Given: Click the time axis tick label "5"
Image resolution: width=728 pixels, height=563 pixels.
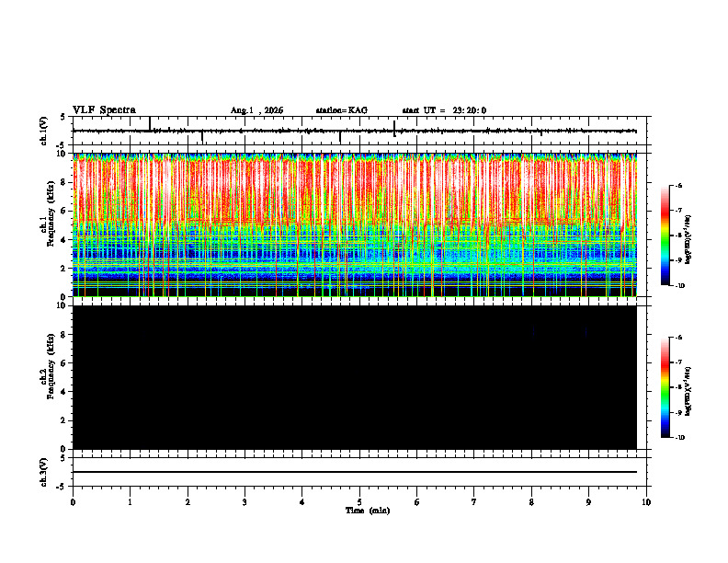Looking at the screenshot, I should [x=359, y=502].
